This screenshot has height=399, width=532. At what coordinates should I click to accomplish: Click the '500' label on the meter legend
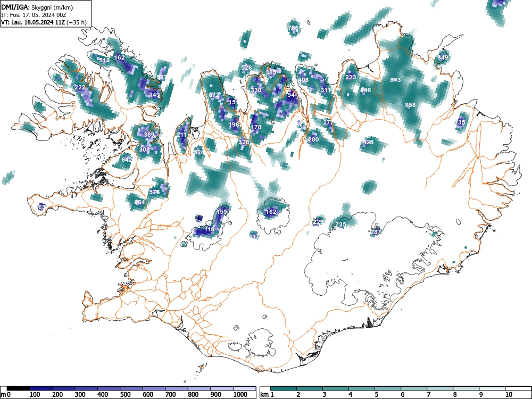click(x=125, y=395)
